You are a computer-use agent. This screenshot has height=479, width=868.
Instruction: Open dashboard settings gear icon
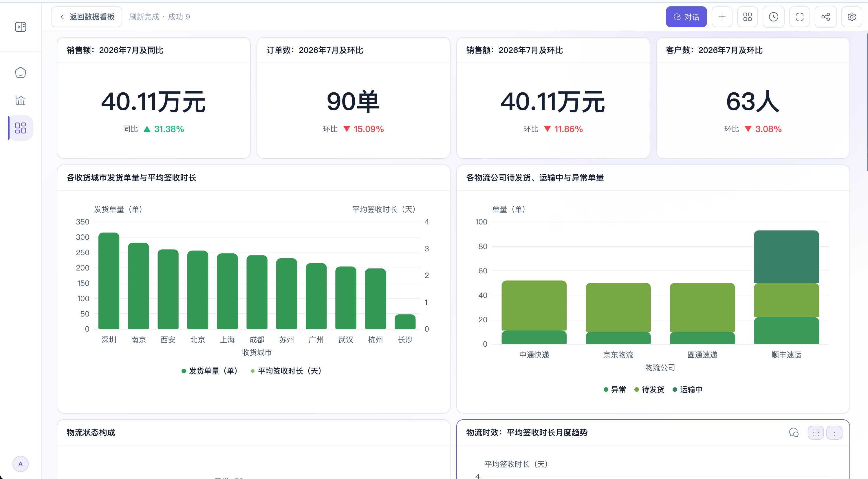tap(851, 17)
